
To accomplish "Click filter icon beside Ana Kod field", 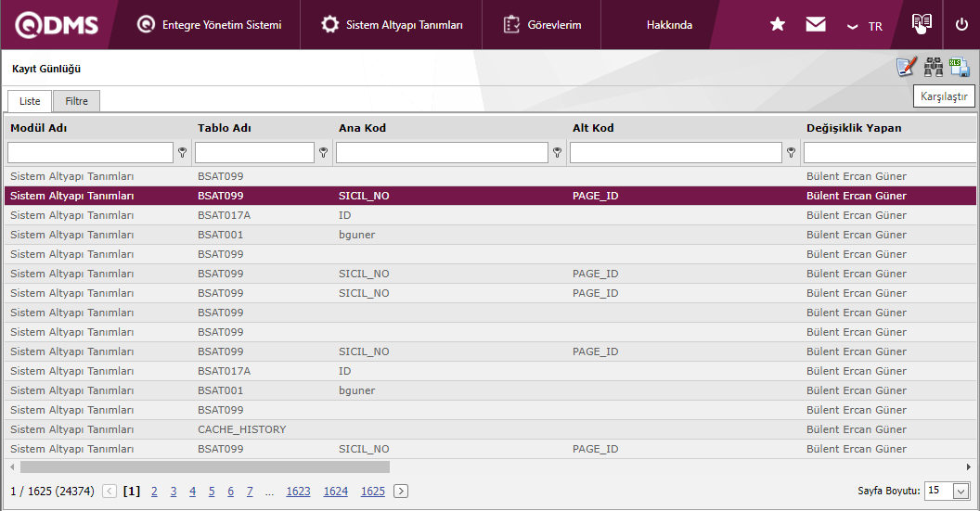I will (557, 153).
